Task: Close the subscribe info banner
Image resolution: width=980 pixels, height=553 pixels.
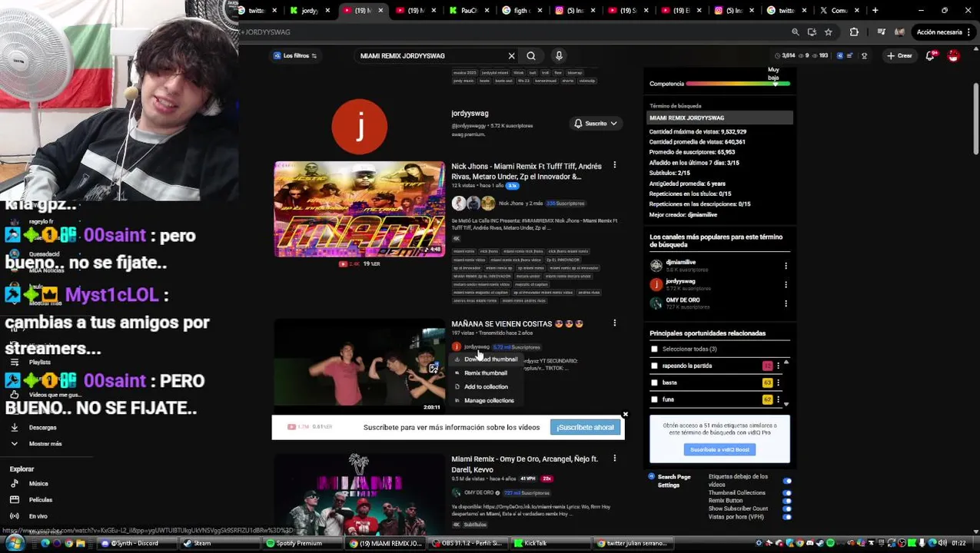Action: 625,415
